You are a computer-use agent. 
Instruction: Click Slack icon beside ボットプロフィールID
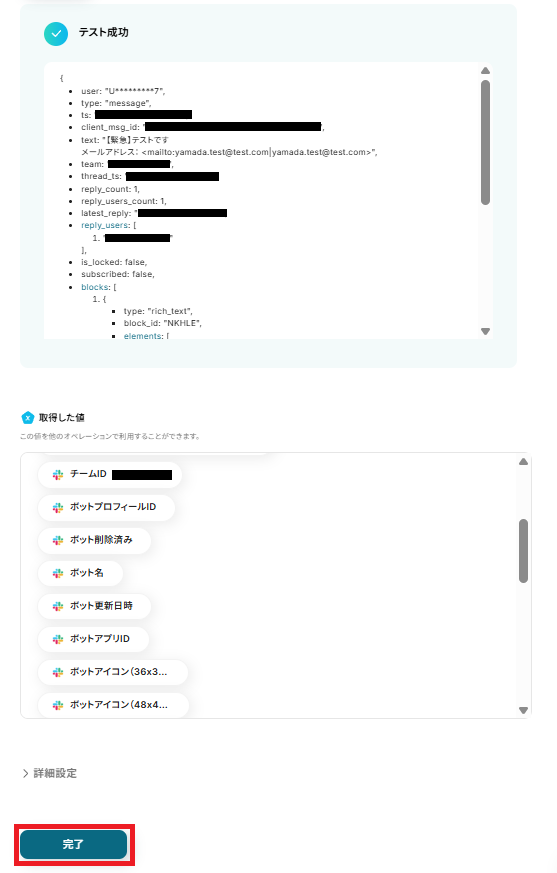coord(58,507)
